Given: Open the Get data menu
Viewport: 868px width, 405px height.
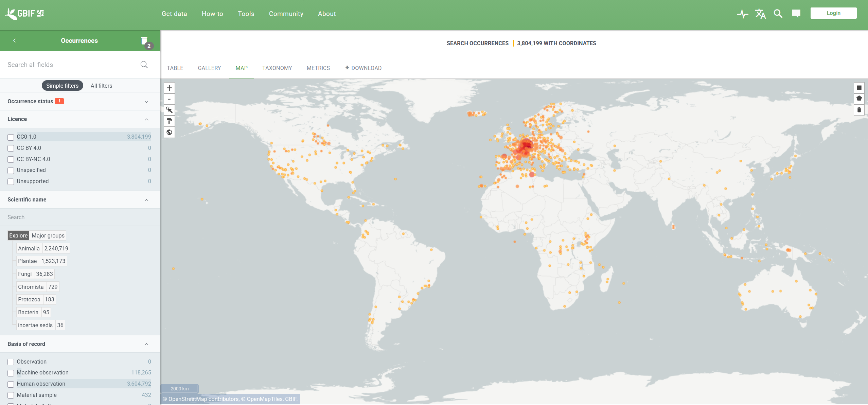Looking at the screenshot, I should 174,14.
